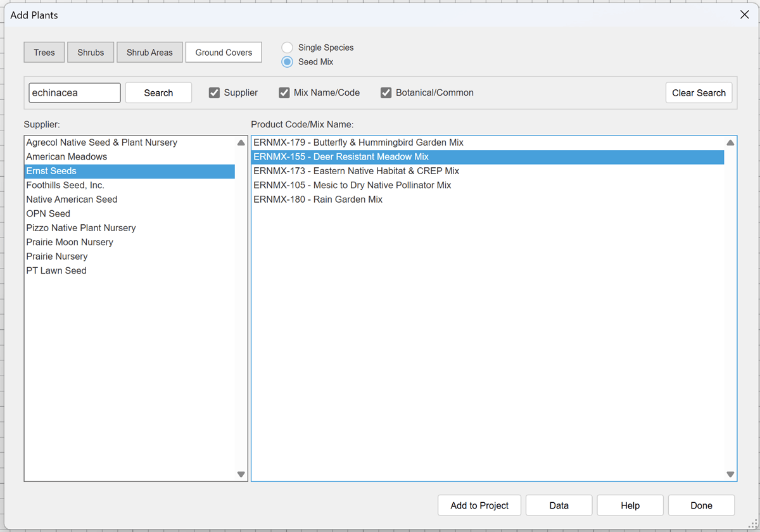Select Prairie Moon Nursery supplier
The height and width of the screenshot is (532, 760).
(x=70, y=242)
